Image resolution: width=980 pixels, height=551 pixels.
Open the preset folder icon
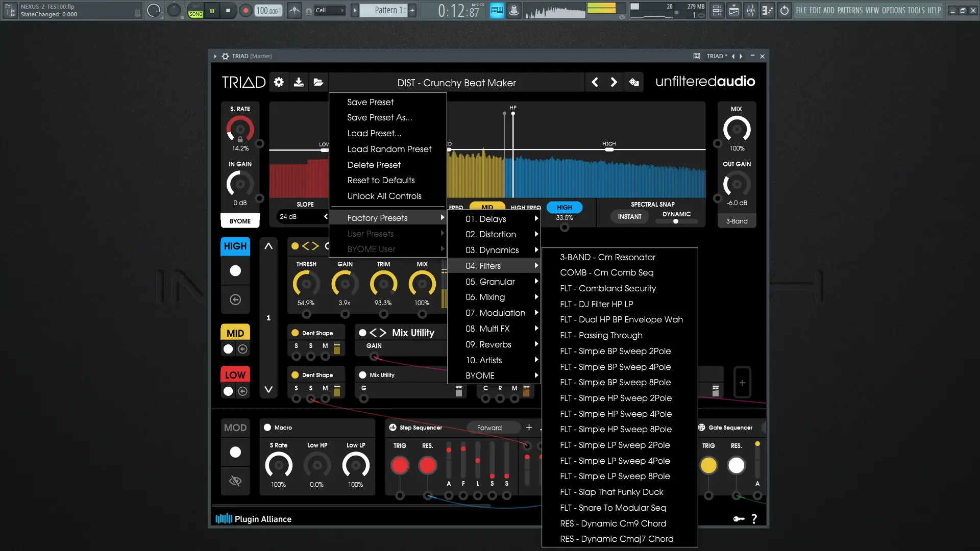318,82
